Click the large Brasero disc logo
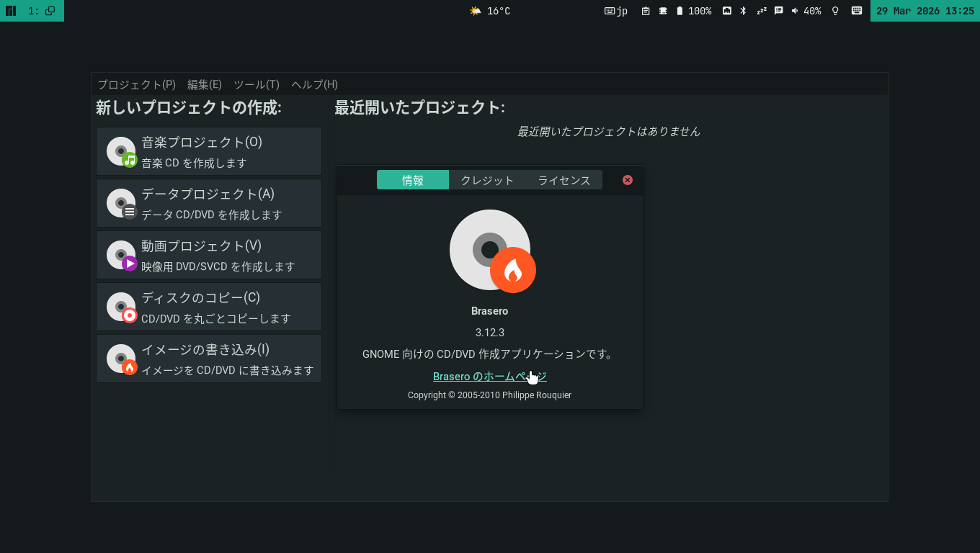The width and height of the screenshot is (980, 553). (493, 251)
